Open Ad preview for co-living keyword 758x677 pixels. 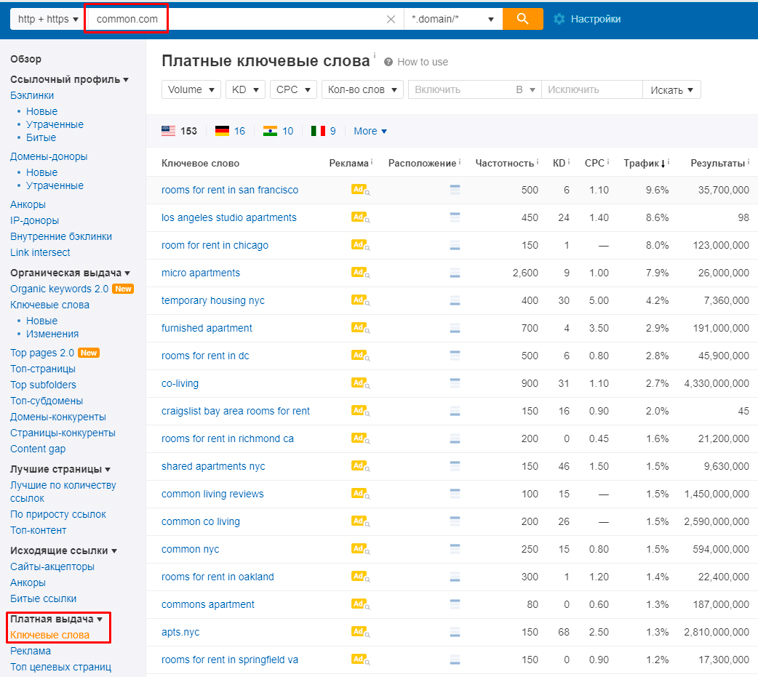[360, 383]
